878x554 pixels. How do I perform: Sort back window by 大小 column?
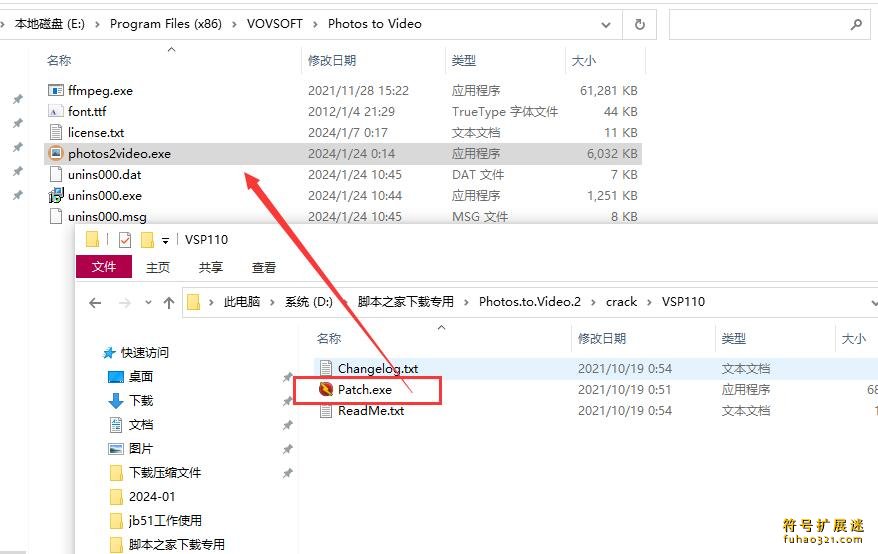[583, 60]
